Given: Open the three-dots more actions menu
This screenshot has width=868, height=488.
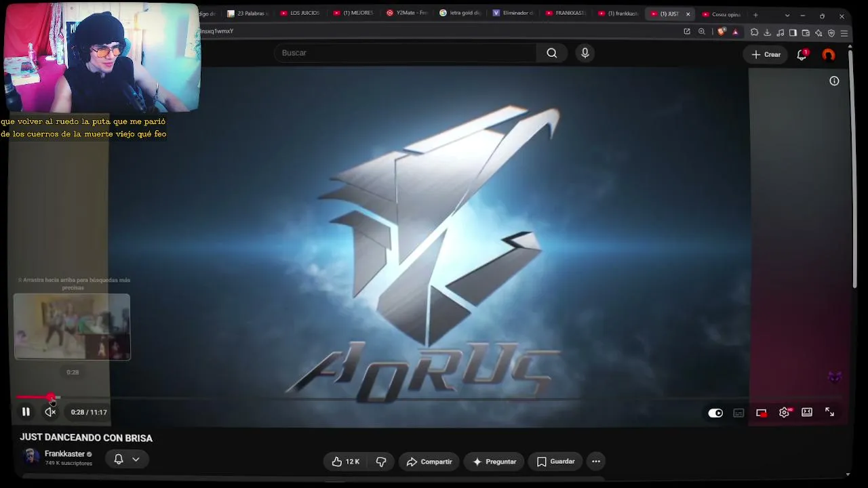Looking at the screenshot, I should [x=596, y=462].
